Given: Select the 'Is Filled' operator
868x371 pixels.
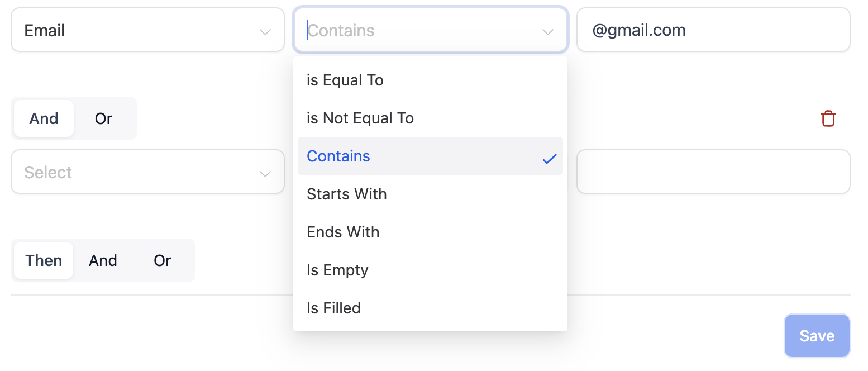Looking at the screenshot, I should [430, 308].
